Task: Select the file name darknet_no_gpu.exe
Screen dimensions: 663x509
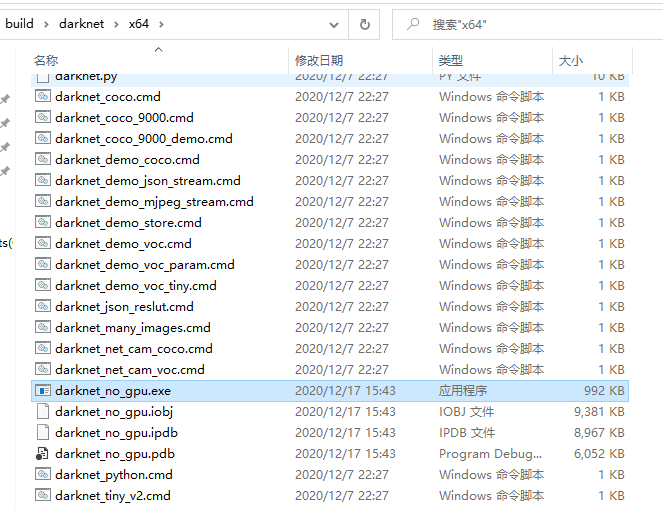Action: pos(113,391)
